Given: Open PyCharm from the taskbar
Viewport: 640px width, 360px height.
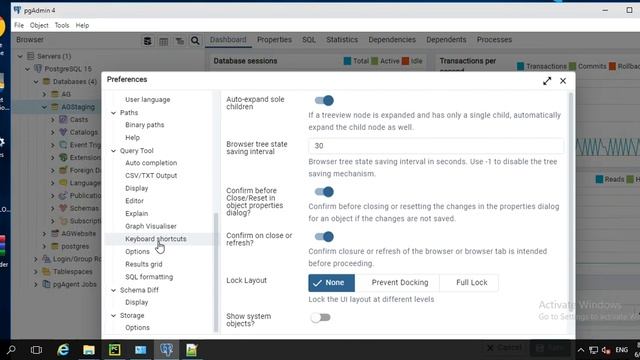Looking at the screenshot, I should (x=114, y=350).
